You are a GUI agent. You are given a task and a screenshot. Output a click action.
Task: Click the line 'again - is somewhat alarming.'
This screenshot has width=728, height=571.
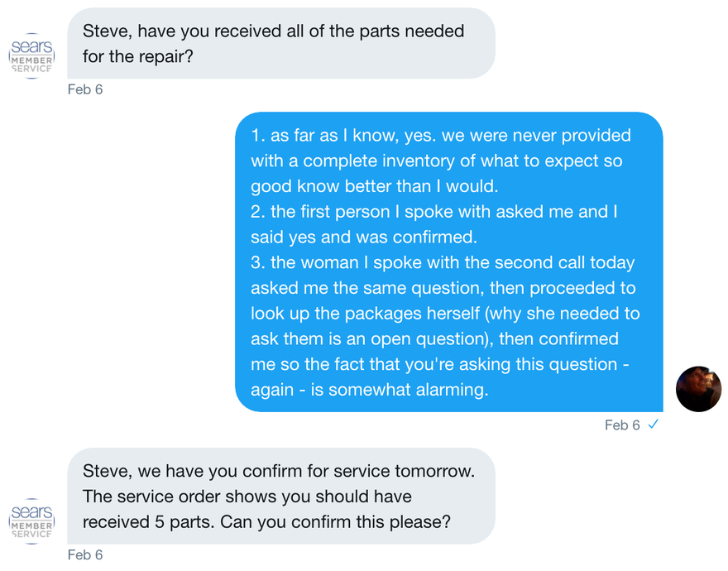[x=370, y=389]
